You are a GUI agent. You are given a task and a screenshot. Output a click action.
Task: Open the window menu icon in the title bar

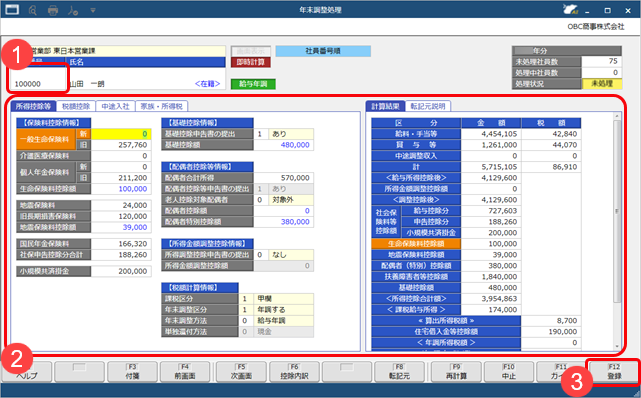[x=12, y=9]
